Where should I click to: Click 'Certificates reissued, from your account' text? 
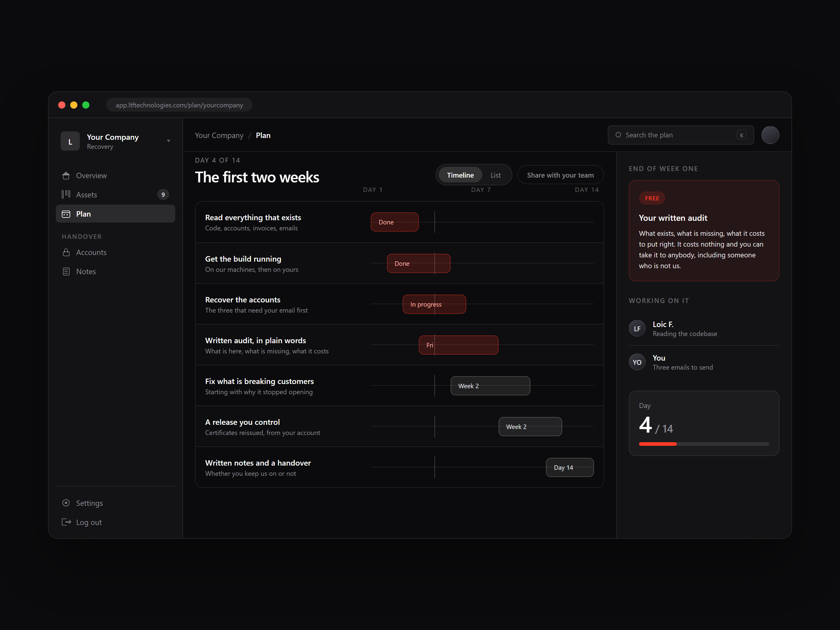coord(262,433)
